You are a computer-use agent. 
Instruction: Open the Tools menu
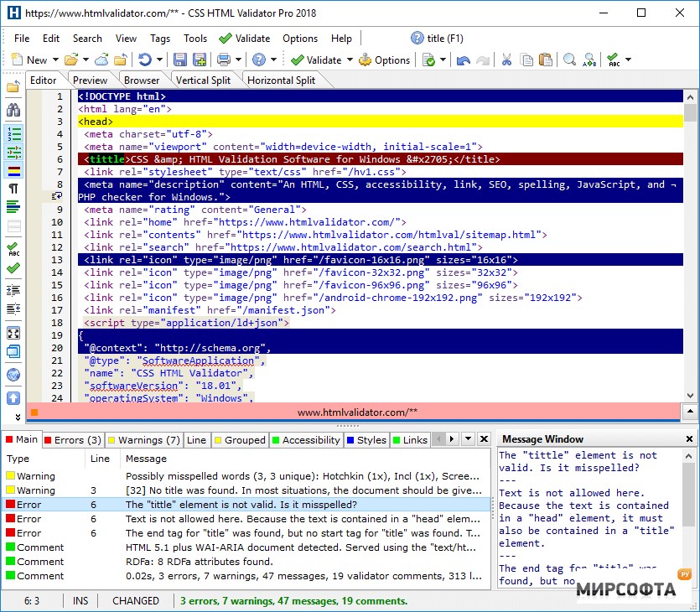point(195,39)
